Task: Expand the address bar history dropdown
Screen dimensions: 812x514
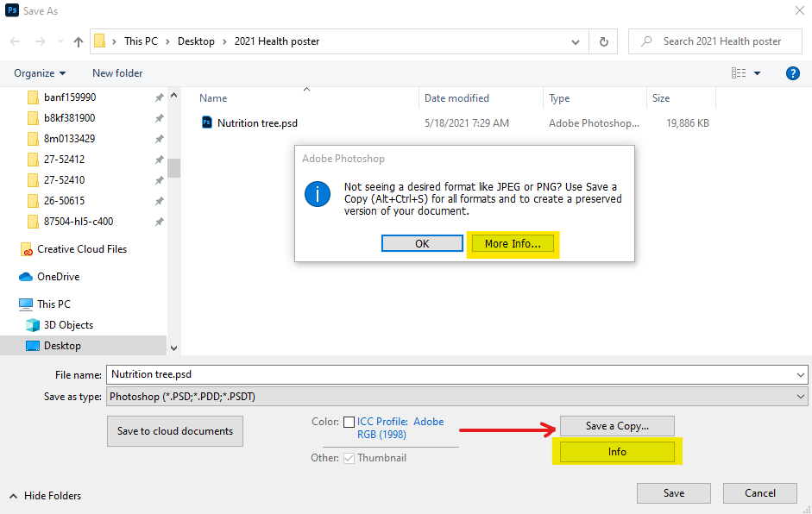Action: (576, 42)
